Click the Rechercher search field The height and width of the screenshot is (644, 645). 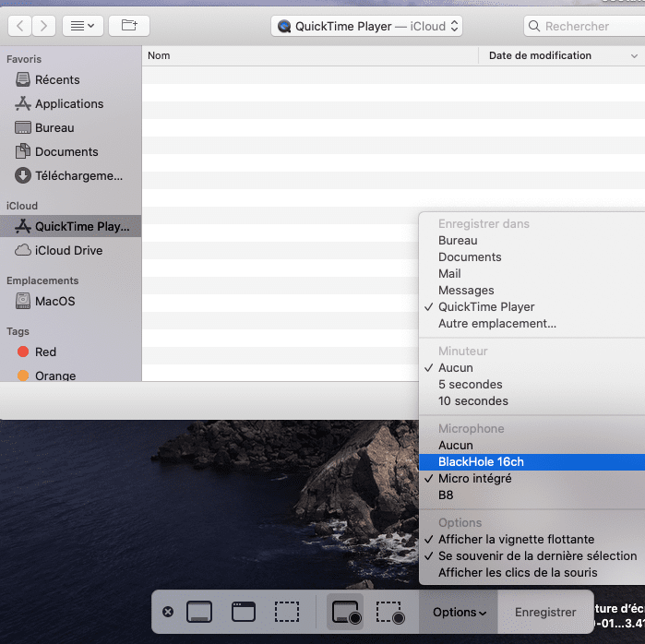[584, 27]
